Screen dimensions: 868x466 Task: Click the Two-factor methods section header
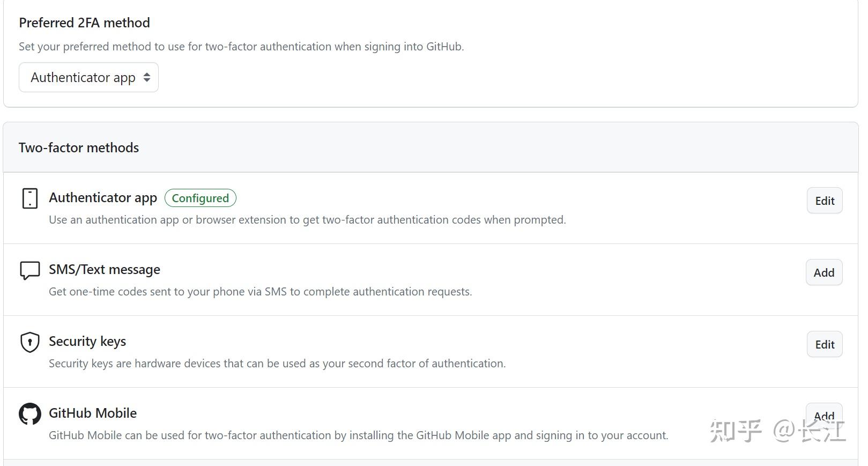[x=78, y=147]
